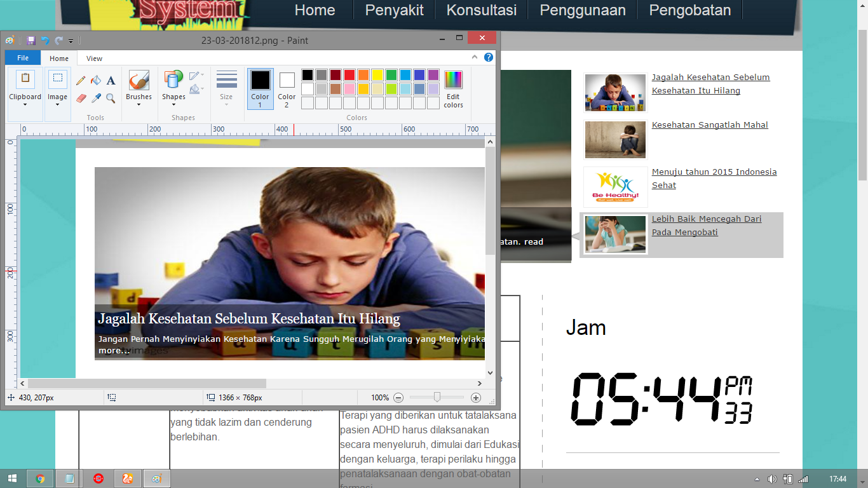Click the Save icon in Paint's title bar
The height and width of the screenshot is (488, 868).
31,41
